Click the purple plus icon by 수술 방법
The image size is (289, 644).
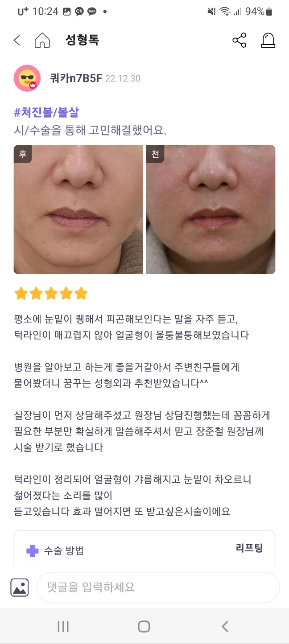(x=33, y=550)
